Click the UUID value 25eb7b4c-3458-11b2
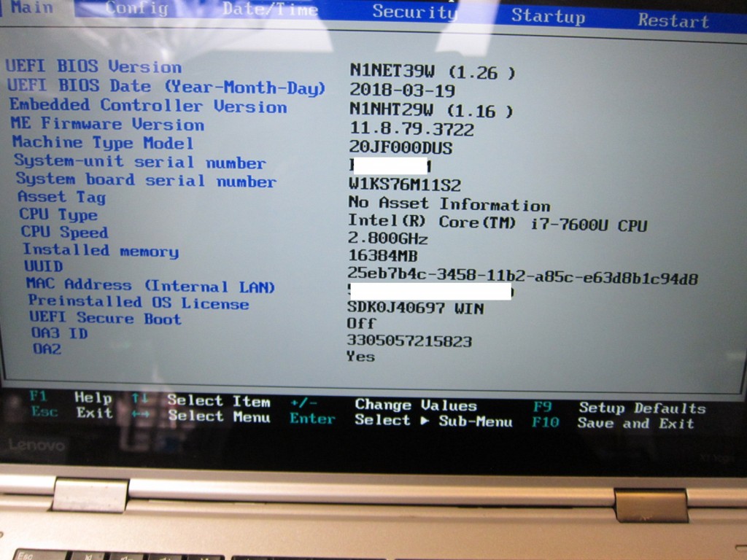Screen dimensions: 747x560 tap(522, 276)
